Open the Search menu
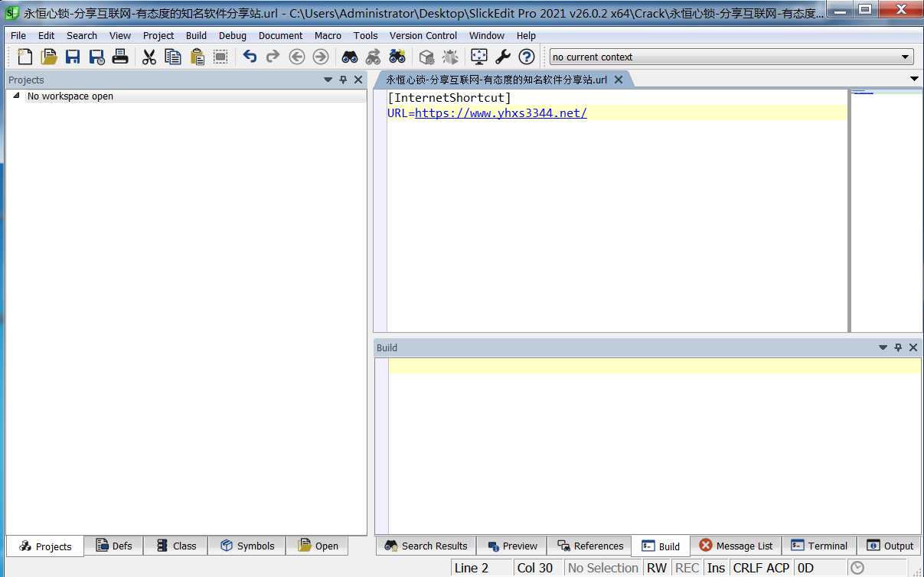The height and width of the screenshot is (577, 924). pos(82,35)
